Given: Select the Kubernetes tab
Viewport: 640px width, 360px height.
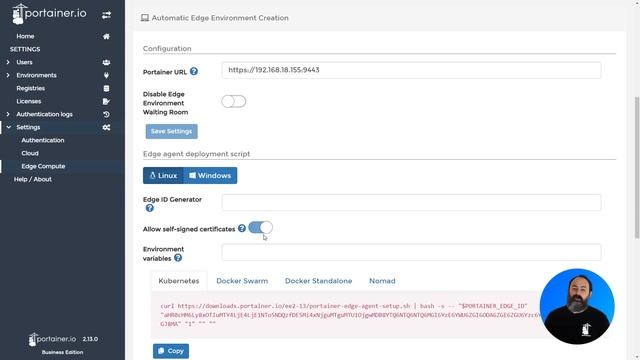Looking at the screenshot, I should tap(179, 281).
